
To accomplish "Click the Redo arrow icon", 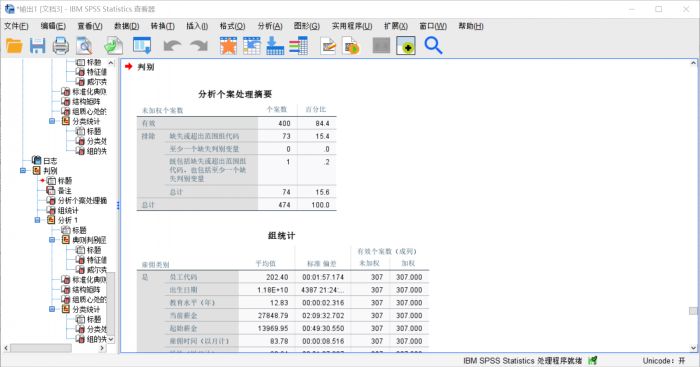I will point(199,46).
